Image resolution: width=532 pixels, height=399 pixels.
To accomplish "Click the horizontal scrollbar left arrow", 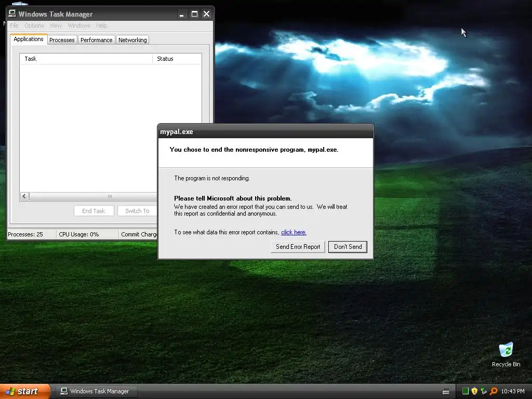I will [24, 196].
